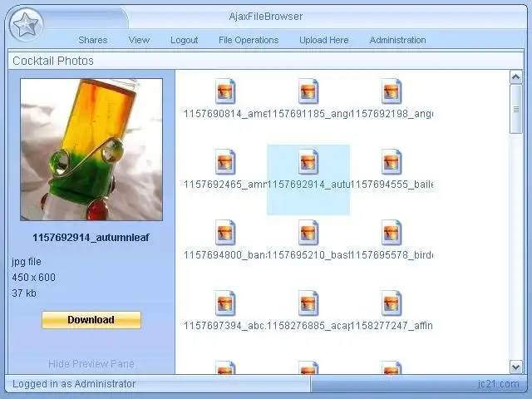Click scrollbar up arrow

tap(515, 77)
